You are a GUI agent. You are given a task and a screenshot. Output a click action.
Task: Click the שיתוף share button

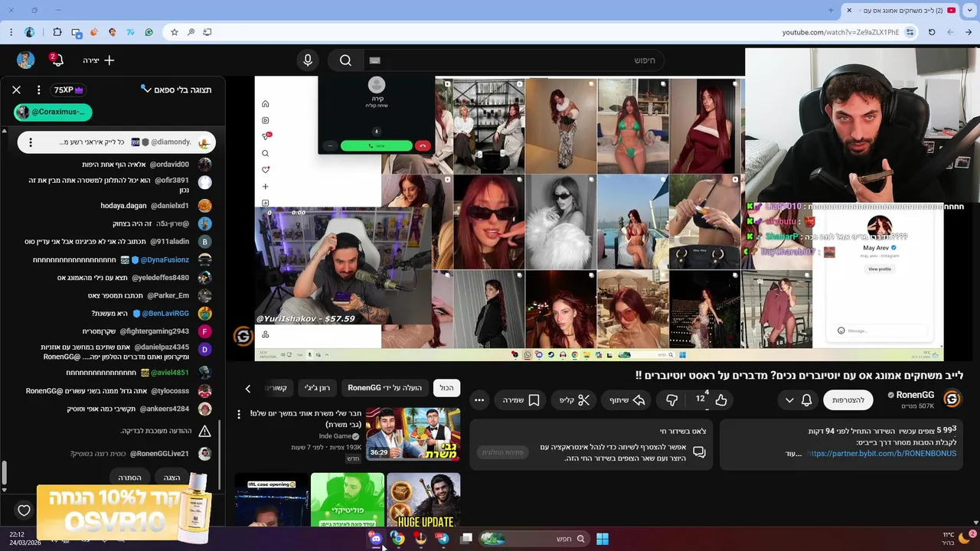[x=627, y=399]
